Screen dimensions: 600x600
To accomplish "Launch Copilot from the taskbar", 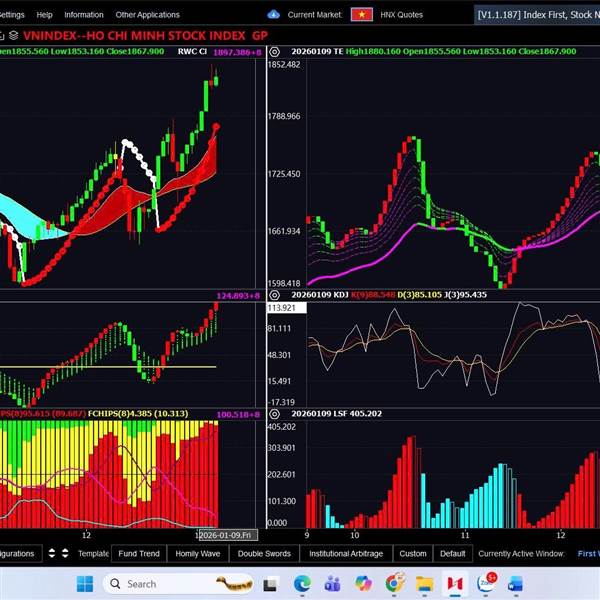I will coord(364,583).
